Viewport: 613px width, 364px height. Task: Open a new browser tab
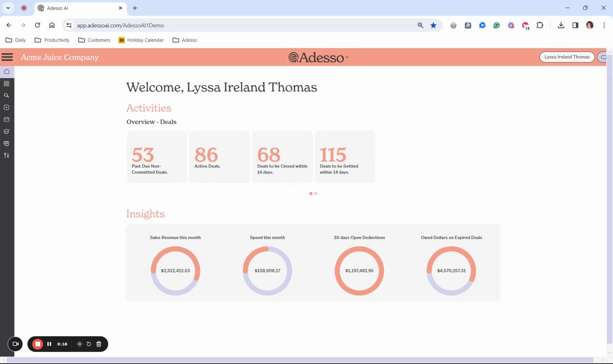(x=135, y=8)
